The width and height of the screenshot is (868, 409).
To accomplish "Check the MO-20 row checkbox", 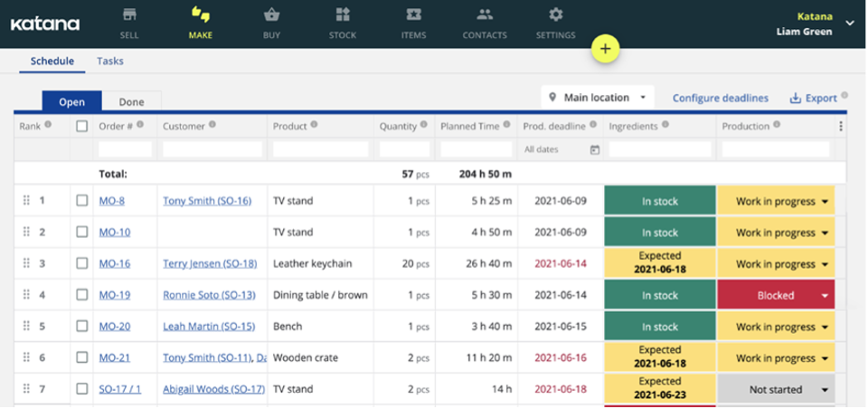I will [x=82, y=327].
